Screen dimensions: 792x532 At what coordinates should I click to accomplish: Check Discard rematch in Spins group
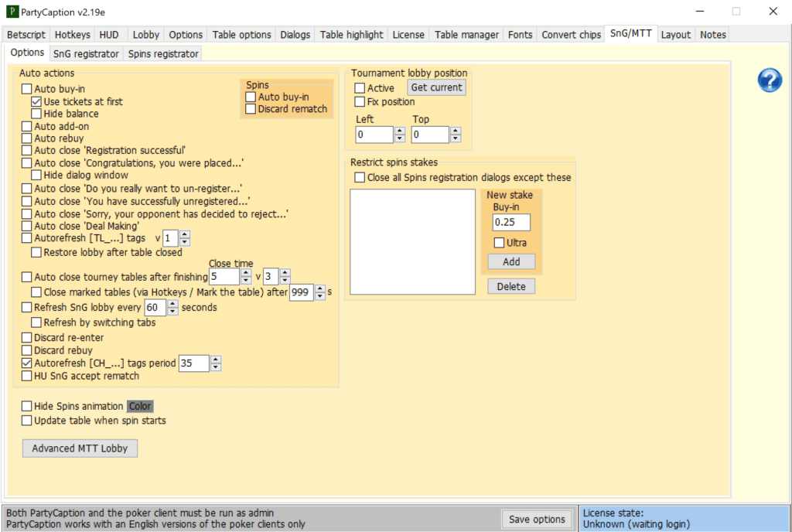coord(251,109)
